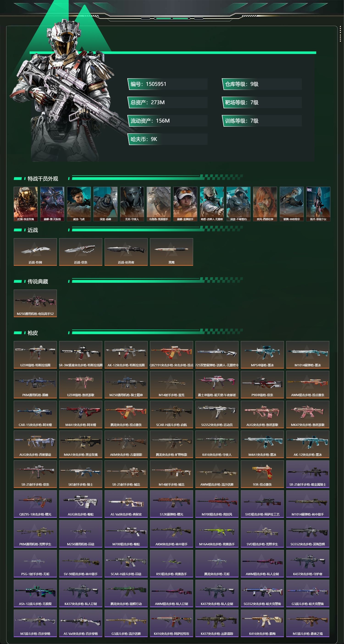View the 93R-捞点薯条 pistol skin
Viewport: 344px width, 644px height.
click(x=262, y=474)
